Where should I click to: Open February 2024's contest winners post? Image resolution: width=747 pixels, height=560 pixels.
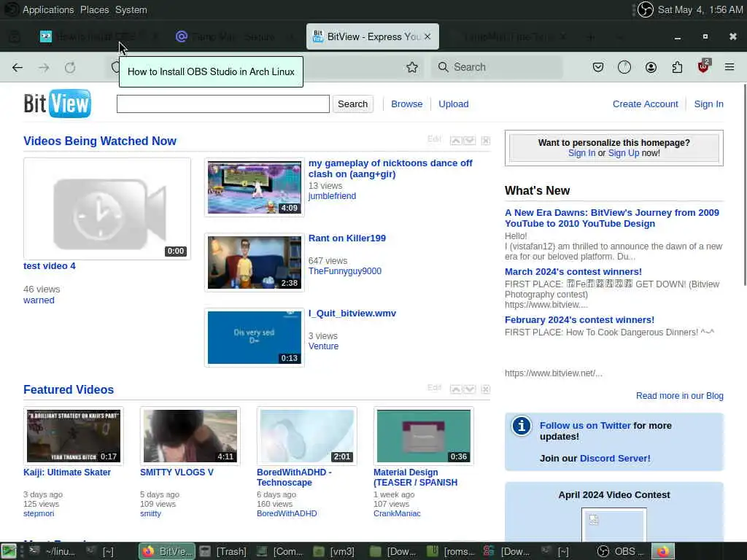pos(579,319)
